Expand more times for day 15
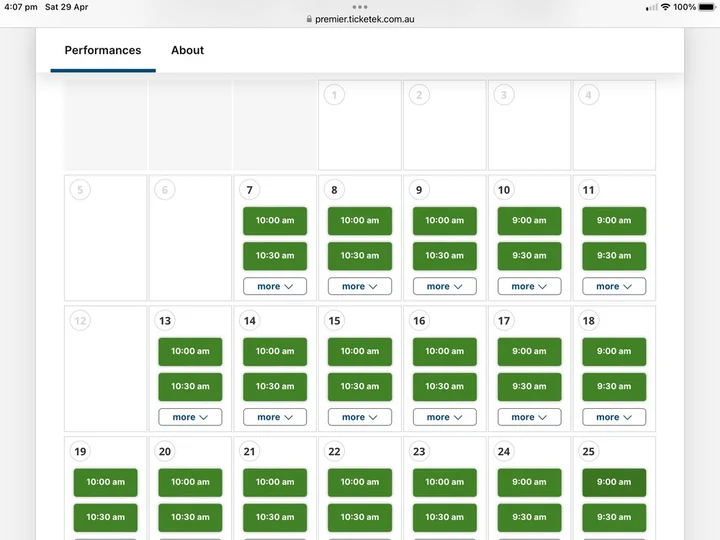 pyautogui.click(x=360, y=417)
